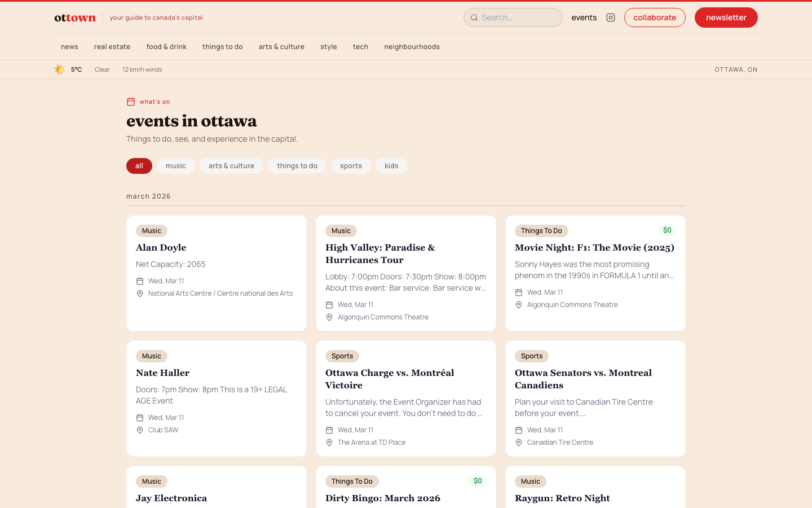812x508 pixels.
Task: Open the neighbourhoods navigation item
Action: point(412,46)
